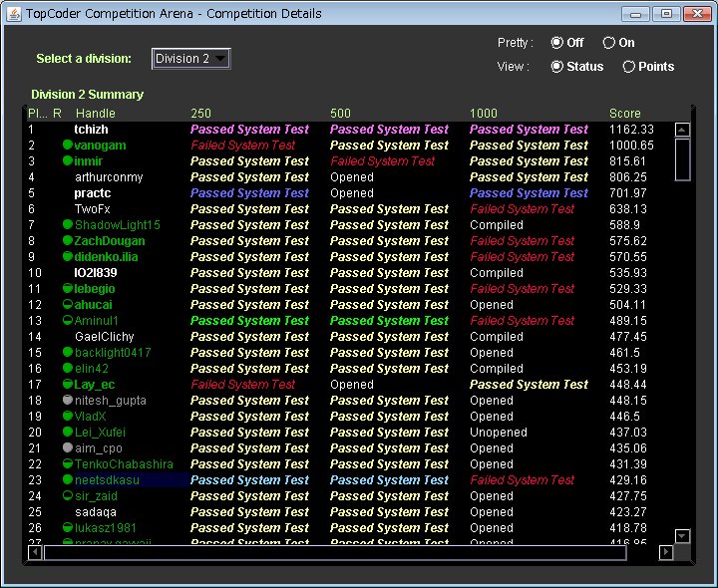Click Aminul1's green 250 Passed System Test
This screenshot has width=718, height=588.
click(249, 321)
